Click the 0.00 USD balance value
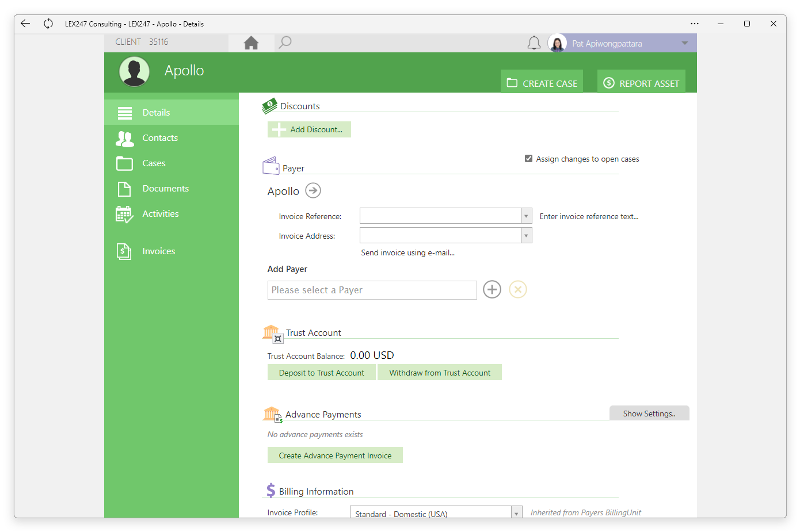Viewport: 800px width, 532px height. tap(372, 355)
